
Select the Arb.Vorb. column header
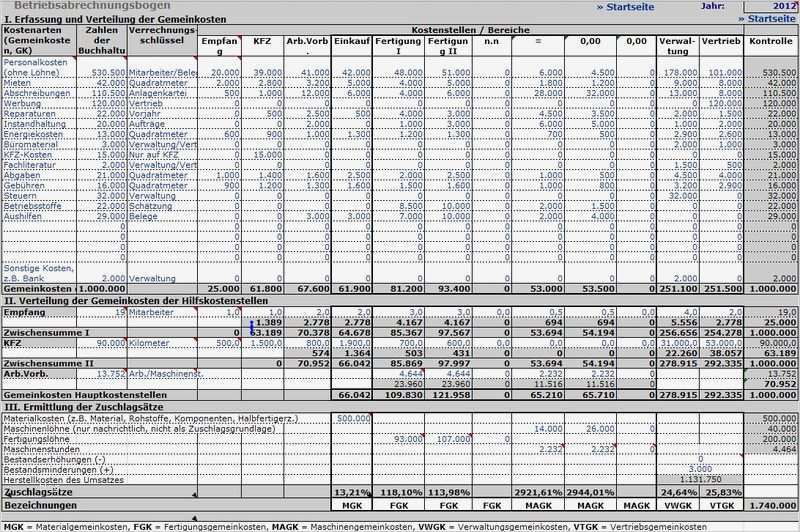[x=307, y=45]
